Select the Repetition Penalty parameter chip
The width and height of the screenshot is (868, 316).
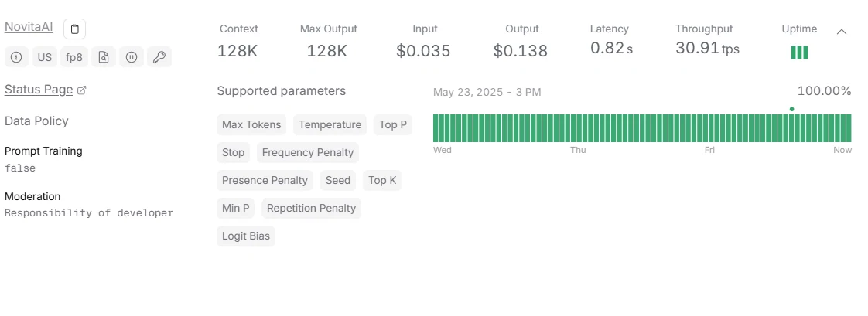pyautogui.click(x=311, y=209)
